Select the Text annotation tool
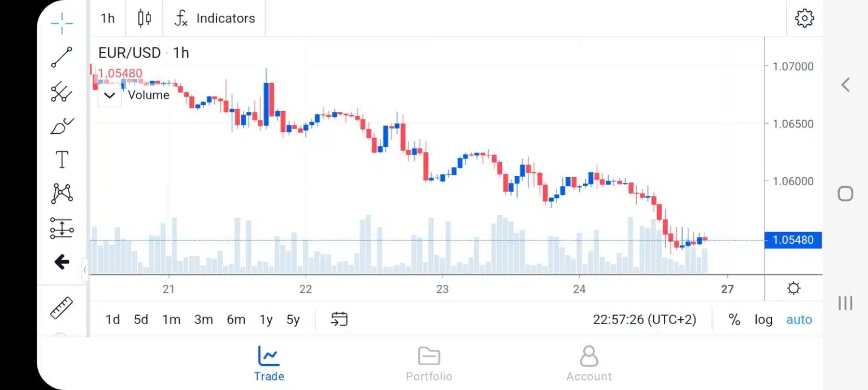Screen dimensions: 868x390 (x=62, y=160)
